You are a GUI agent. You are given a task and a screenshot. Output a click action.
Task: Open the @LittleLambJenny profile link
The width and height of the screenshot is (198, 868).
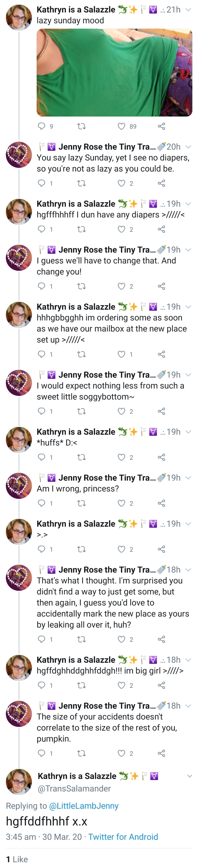(x=84, y=806)
